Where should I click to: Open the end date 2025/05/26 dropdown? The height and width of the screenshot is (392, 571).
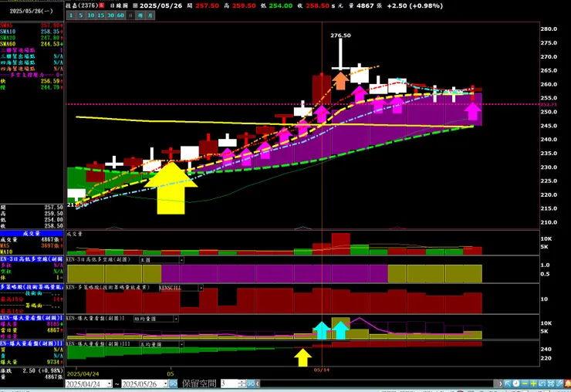pos(165,384)
